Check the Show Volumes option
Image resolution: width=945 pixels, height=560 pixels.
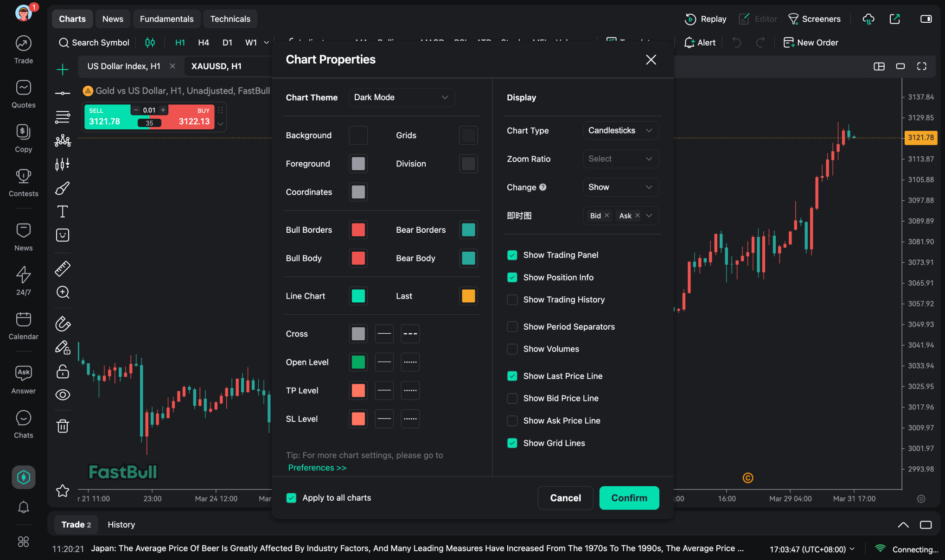(x=512, y=349)
